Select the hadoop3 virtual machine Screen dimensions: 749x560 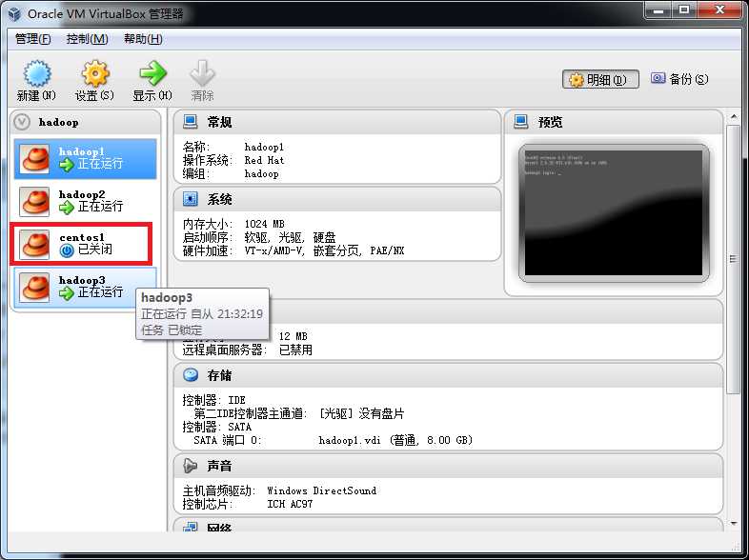click(x=86, y=288)
